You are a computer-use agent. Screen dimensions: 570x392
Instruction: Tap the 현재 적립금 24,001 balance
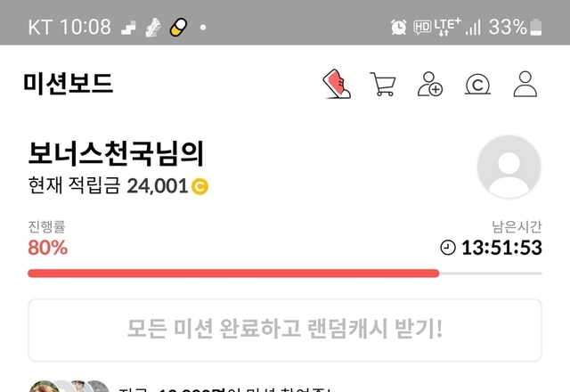pos(108,185)
